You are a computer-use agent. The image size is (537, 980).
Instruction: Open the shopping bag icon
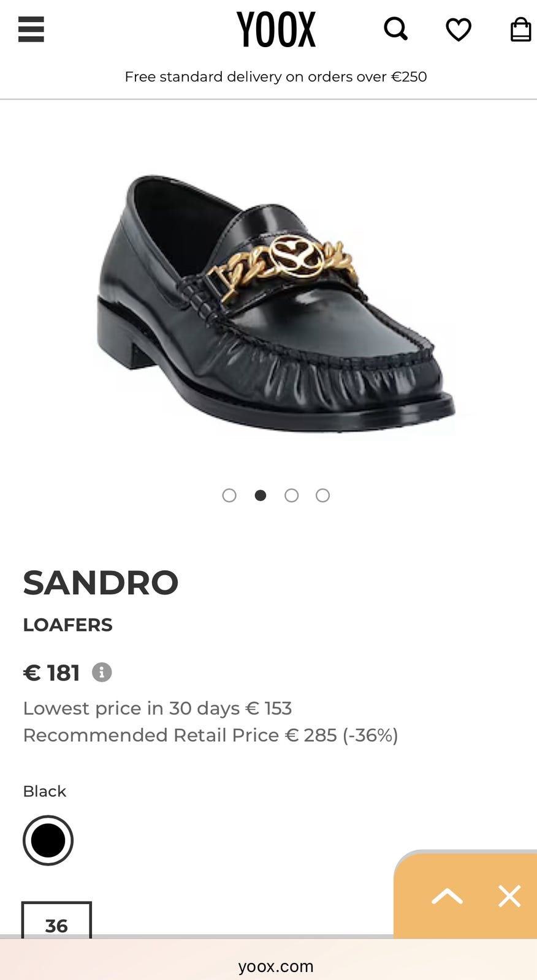[521, 29]
